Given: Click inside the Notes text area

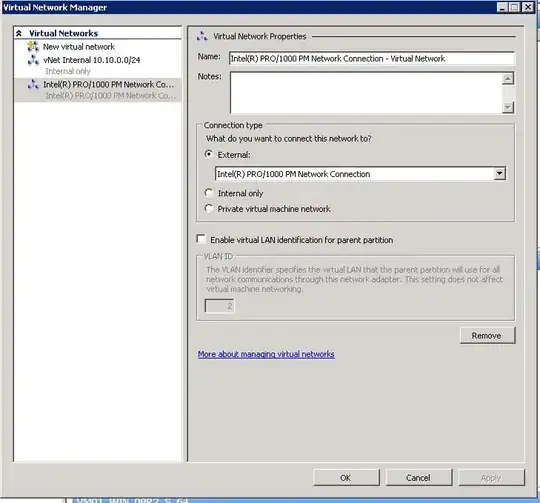Looking at the screenshot, I should (366, 93).
